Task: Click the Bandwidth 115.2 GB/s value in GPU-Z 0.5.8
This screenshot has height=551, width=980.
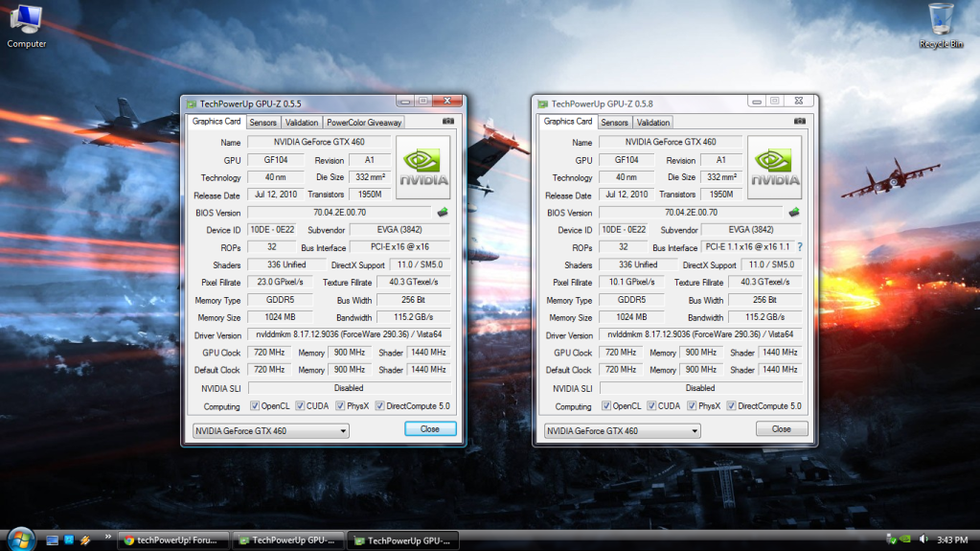Action: 764,317
